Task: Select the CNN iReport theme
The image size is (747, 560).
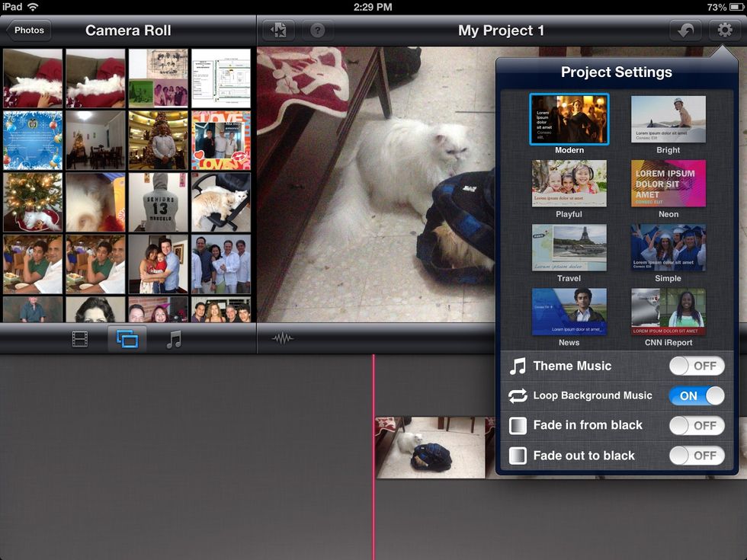Action: click(x=668, y=312)
